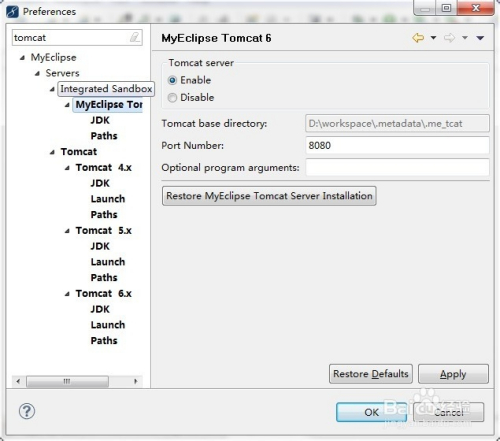
Task: Click the tomcat filter text box
Action: [x=77, y=37]
